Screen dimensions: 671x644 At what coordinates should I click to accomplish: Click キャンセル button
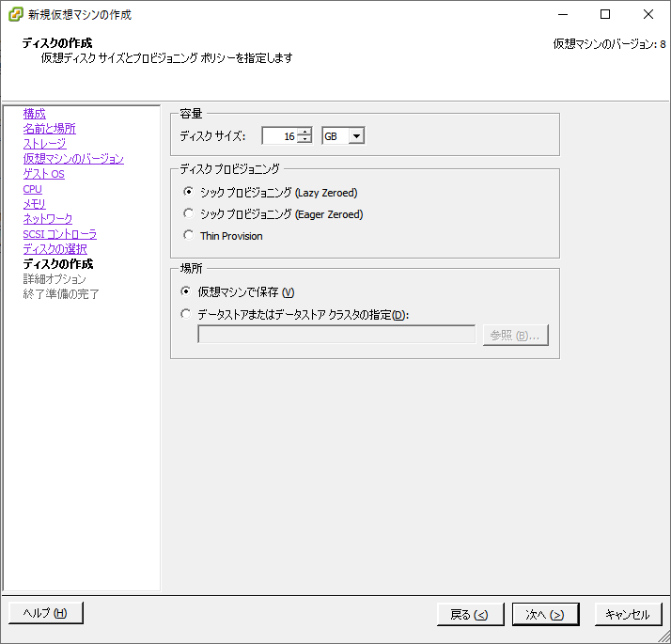coord(628,615)
